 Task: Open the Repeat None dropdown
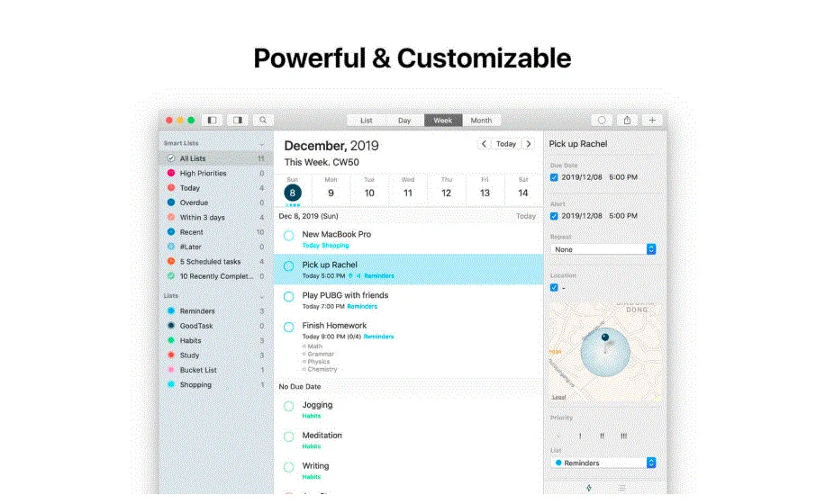click(603, 249)
